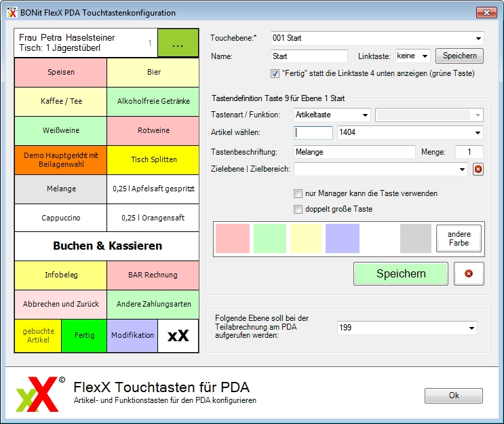Click the green three-dots button
Screen dimensions: 504x424
click(x=178, y=44)
